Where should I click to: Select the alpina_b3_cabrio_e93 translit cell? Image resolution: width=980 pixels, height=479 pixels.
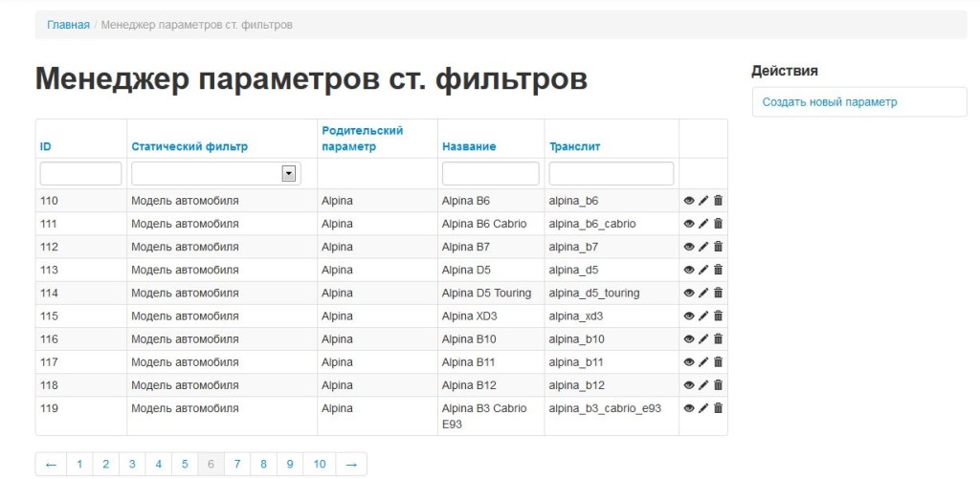point(612,416)
